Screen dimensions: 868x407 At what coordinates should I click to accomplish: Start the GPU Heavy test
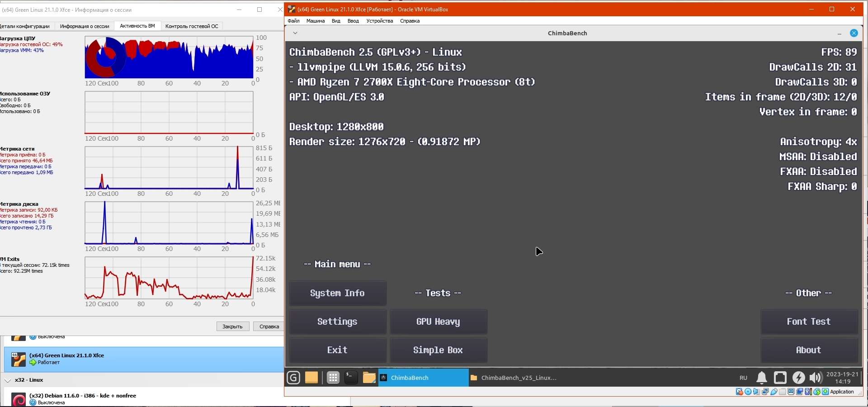point(439,322)
